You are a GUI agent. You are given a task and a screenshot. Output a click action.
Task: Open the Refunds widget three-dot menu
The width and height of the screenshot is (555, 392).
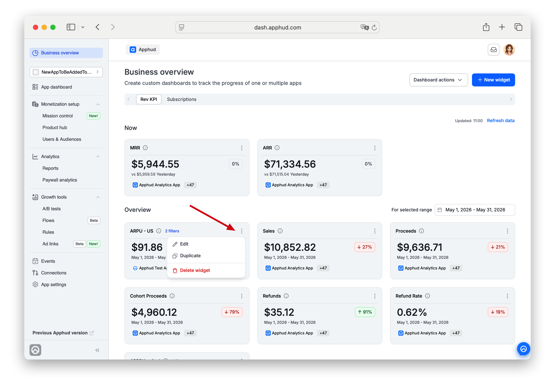[x=375, y=296]
